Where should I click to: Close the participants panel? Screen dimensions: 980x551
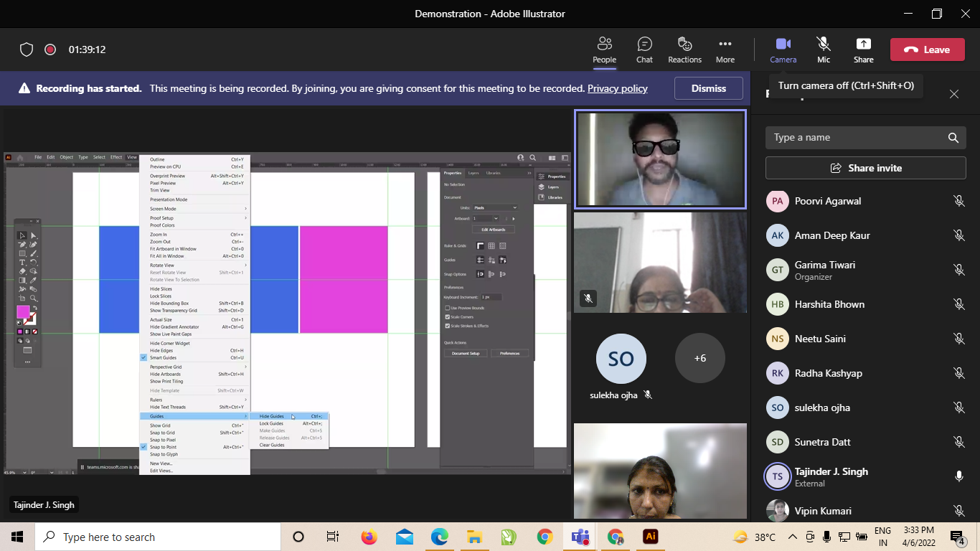(953, 94)
